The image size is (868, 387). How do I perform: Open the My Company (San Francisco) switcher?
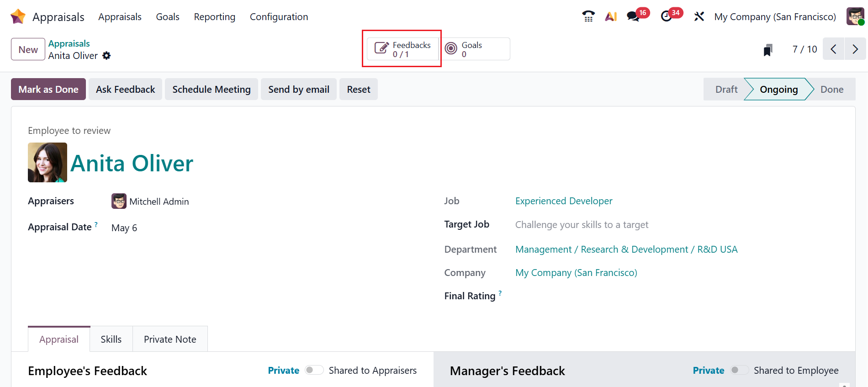tap(775, 17)
